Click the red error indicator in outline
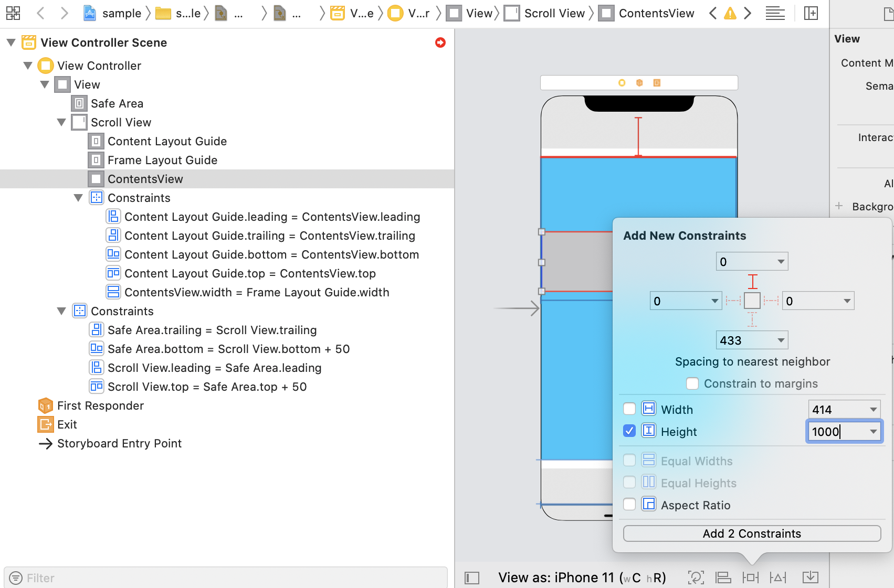The image size is (894, 588). (440, 42)
